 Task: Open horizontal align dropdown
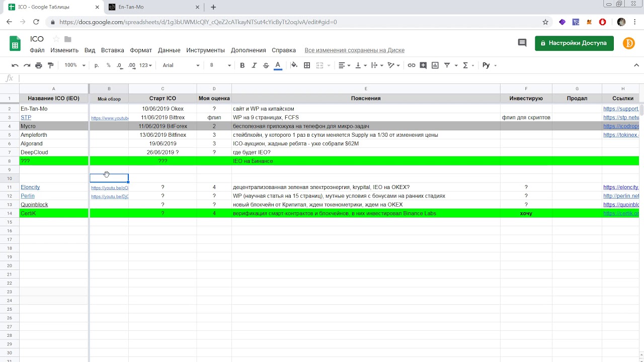(344, 65)
